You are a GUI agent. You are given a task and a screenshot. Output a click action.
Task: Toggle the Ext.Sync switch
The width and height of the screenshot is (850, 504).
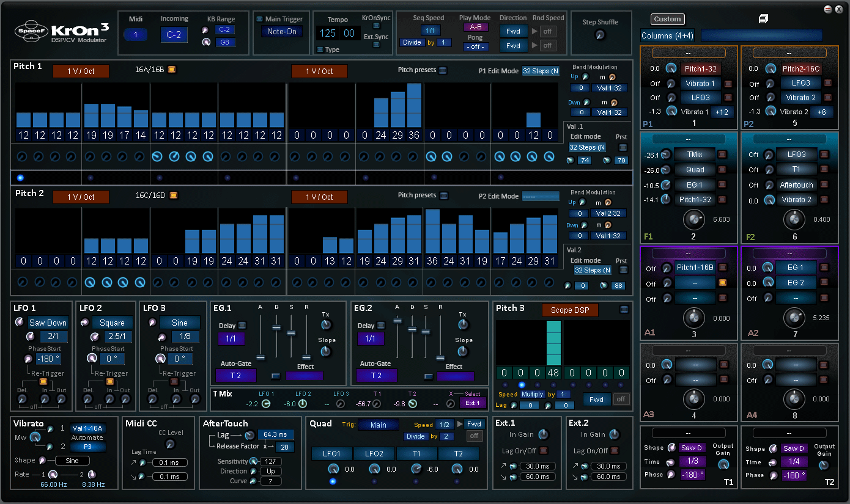coord(376,45)
